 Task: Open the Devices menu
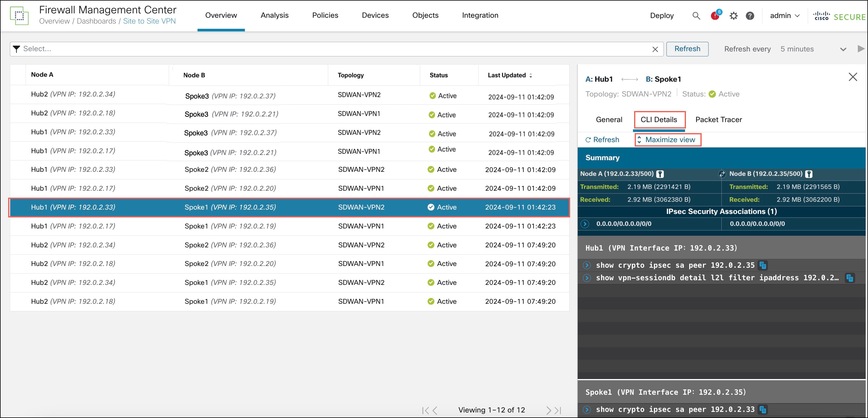375,15
